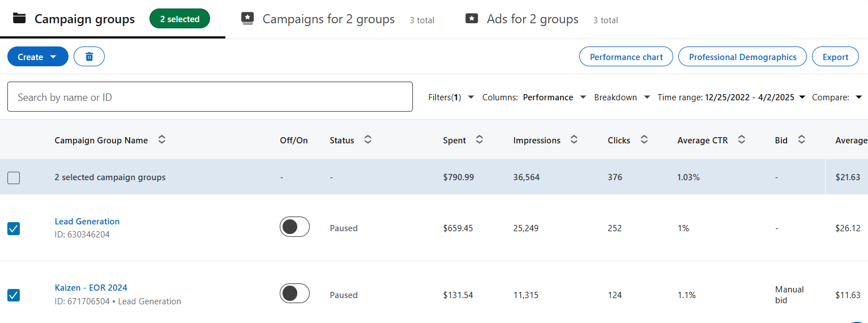This screenshot has height=323, width=868.
Task: Sort by Status column arrows
Action: (x=367, y=140)
